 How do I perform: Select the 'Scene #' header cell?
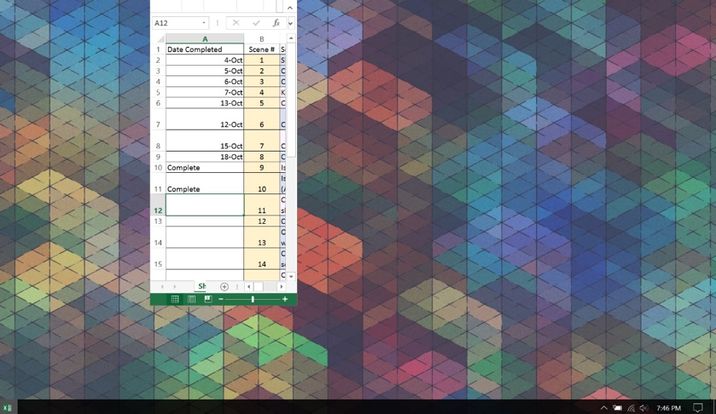pos(262,49)
